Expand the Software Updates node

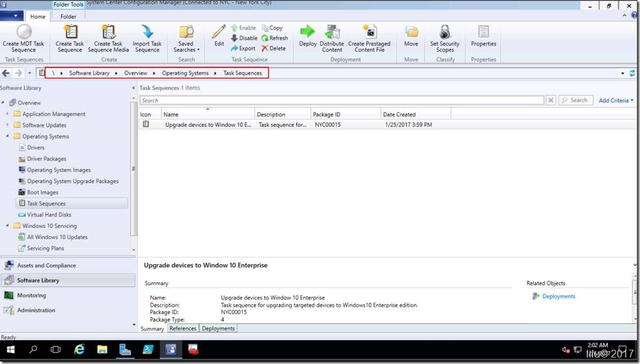point(7,125)
